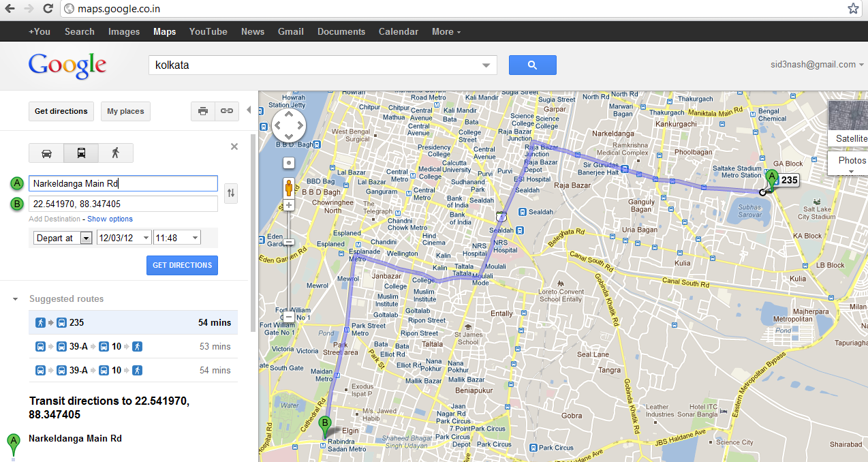Click the blue search magnifier button
Image resolution: width=868 pixels, height=462 pixels.
[x=533, y=65]
